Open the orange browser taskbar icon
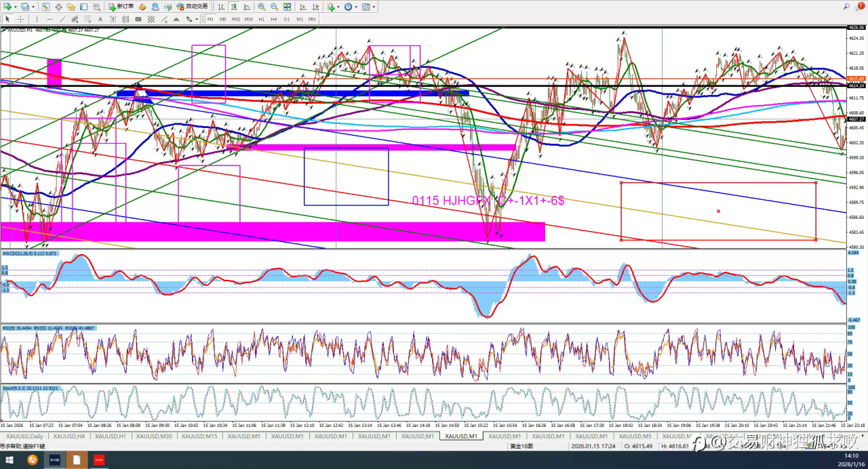The width and height of the screenshot is (868, 469). [x=32, y=460]
